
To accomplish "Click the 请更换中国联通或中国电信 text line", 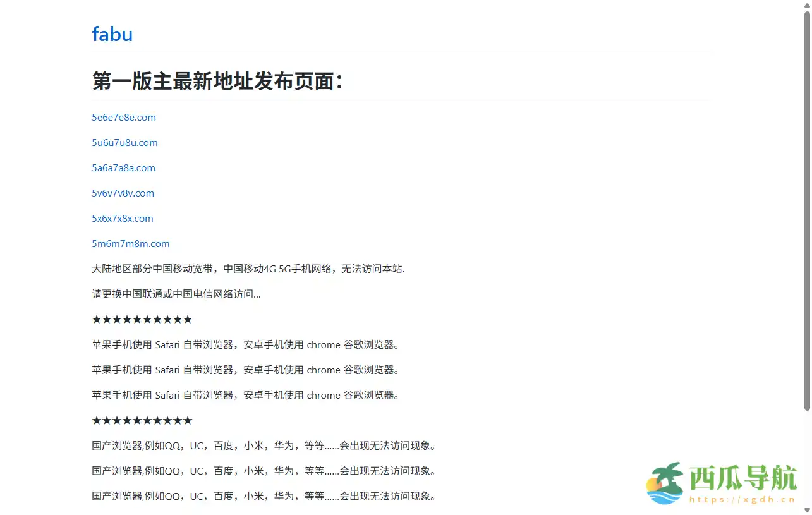I will tap(176, 294).
